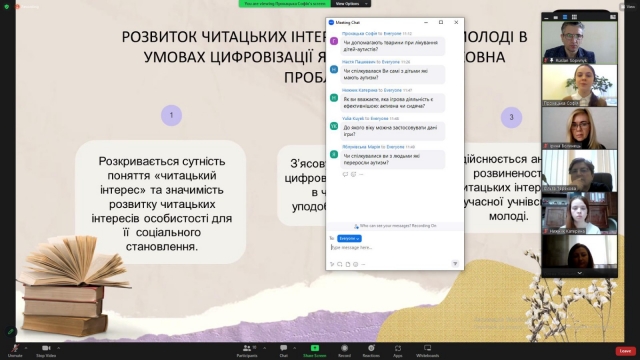
Task: Click the purple circle numbered 1 on slide
Action: pos(171,115)
